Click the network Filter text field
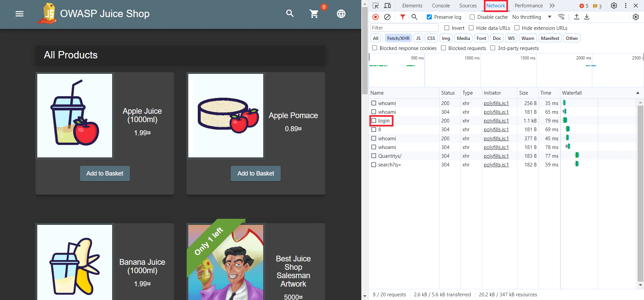The image size is (644, 300). click(x=404, y=28)
